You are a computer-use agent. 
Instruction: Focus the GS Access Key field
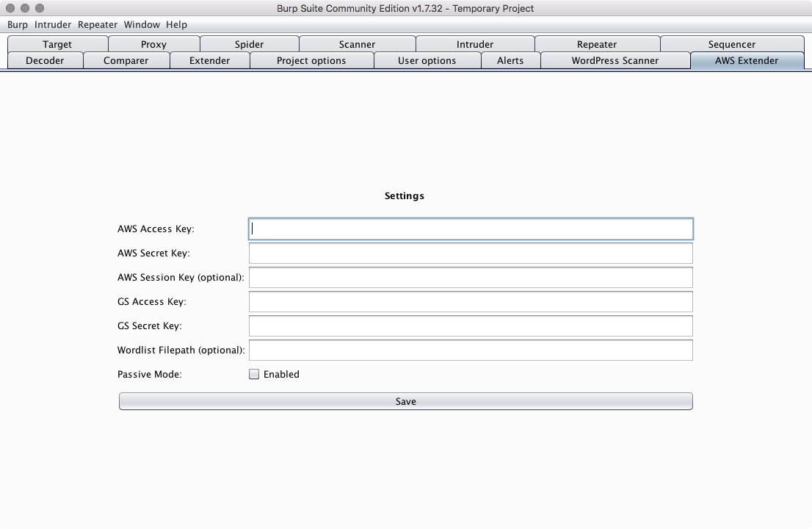[x=471, y=301]
